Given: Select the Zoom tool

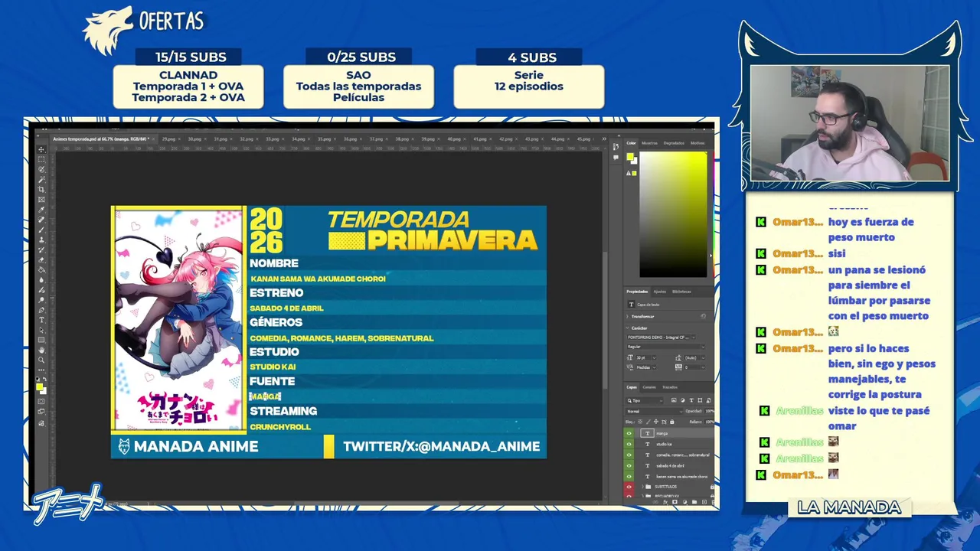Looking at the screenshot, I should click(x=41, y=360).
